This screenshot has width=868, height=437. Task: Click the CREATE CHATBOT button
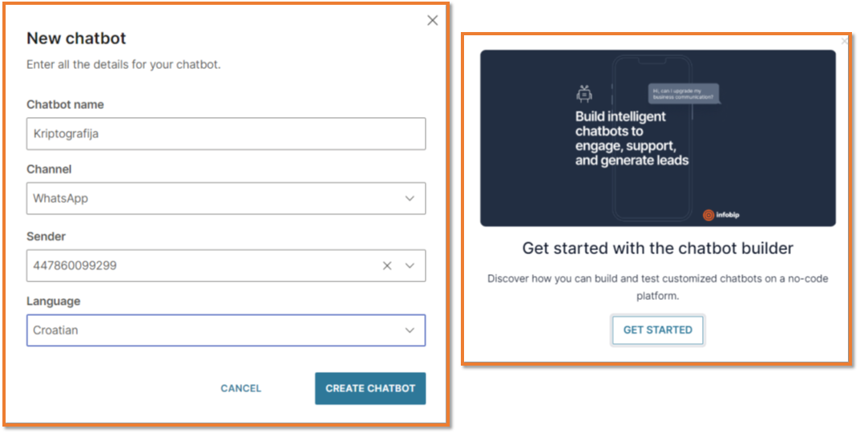coord(370,388)
